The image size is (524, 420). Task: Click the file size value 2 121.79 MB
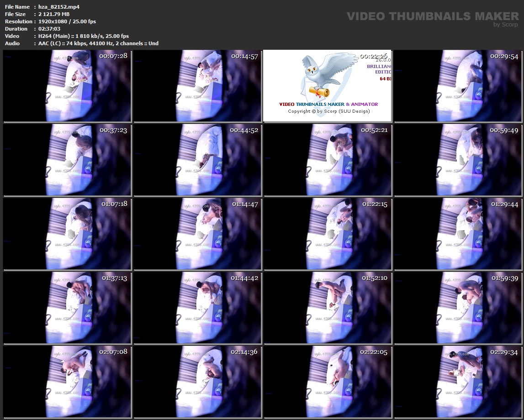tap(54, 14)
